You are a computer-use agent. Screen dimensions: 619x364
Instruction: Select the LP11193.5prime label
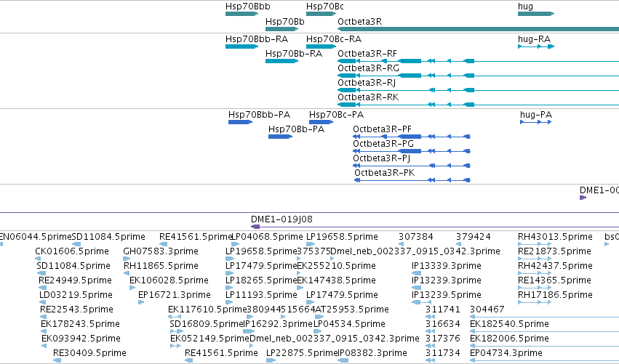point(261,295)
